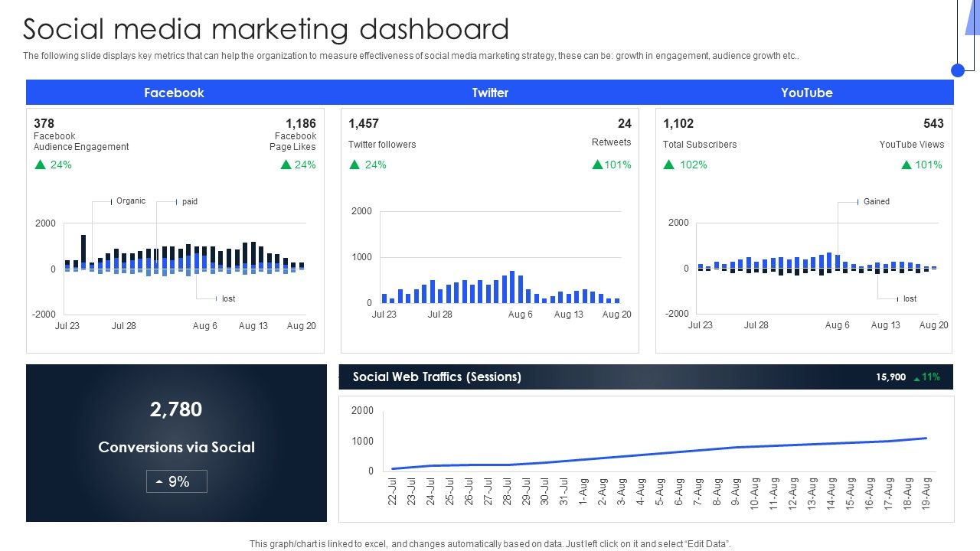Click the green arrow beside YouTube Views 101%
980x551 pixels.
pyautogui.click(x=906, y=165)
